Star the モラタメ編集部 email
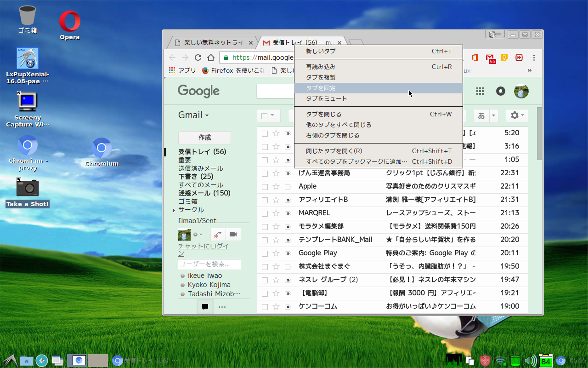 coord(276,226)
